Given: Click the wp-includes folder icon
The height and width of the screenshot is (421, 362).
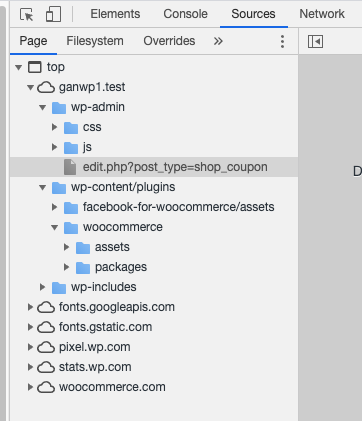Looking at the screenshot, I should (59, 288).
